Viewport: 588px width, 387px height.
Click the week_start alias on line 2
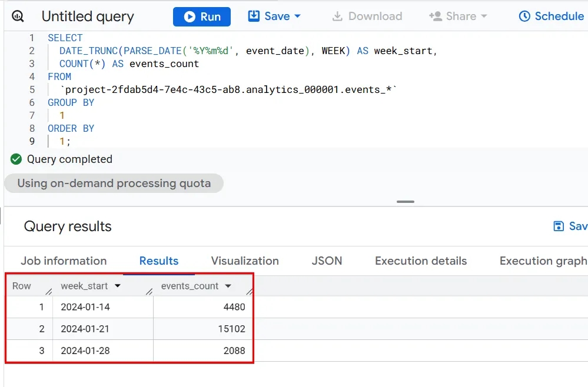tap(403, 51)
